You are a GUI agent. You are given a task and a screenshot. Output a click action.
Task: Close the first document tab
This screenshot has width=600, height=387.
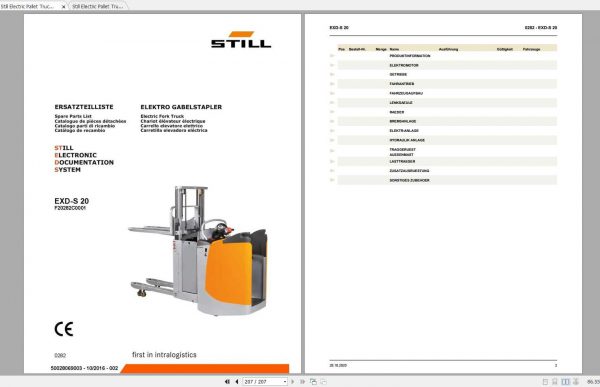(64, 7)
